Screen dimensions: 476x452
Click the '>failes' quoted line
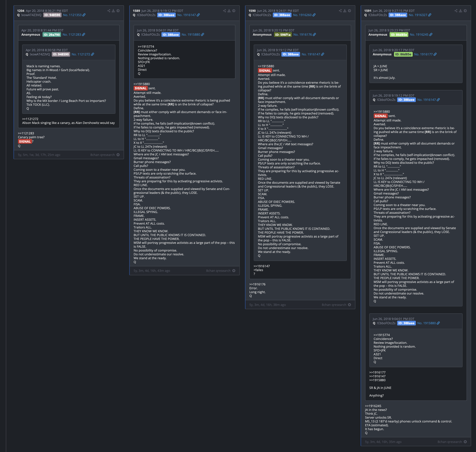(258, 270)
